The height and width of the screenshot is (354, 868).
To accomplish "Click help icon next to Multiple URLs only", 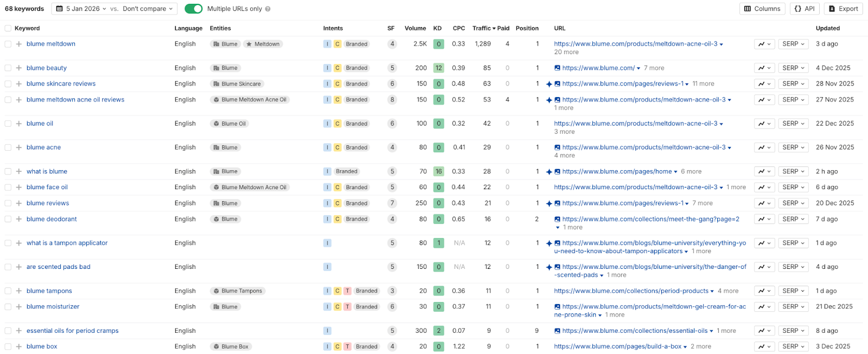I will point(268,9).
